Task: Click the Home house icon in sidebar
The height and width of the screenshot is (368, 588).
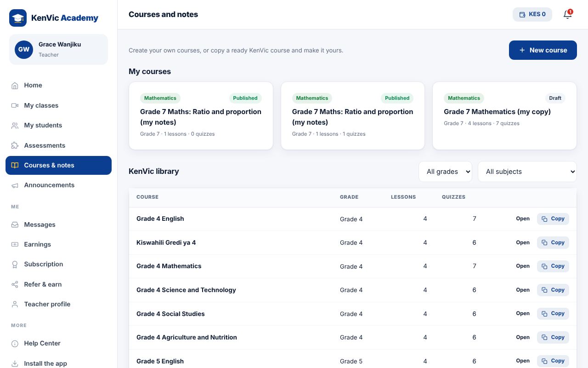Action: [15, 86]
